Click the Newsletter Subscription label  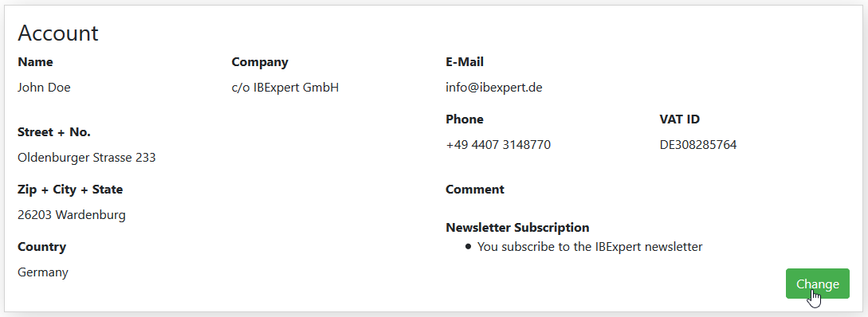(x=517, y=227)
